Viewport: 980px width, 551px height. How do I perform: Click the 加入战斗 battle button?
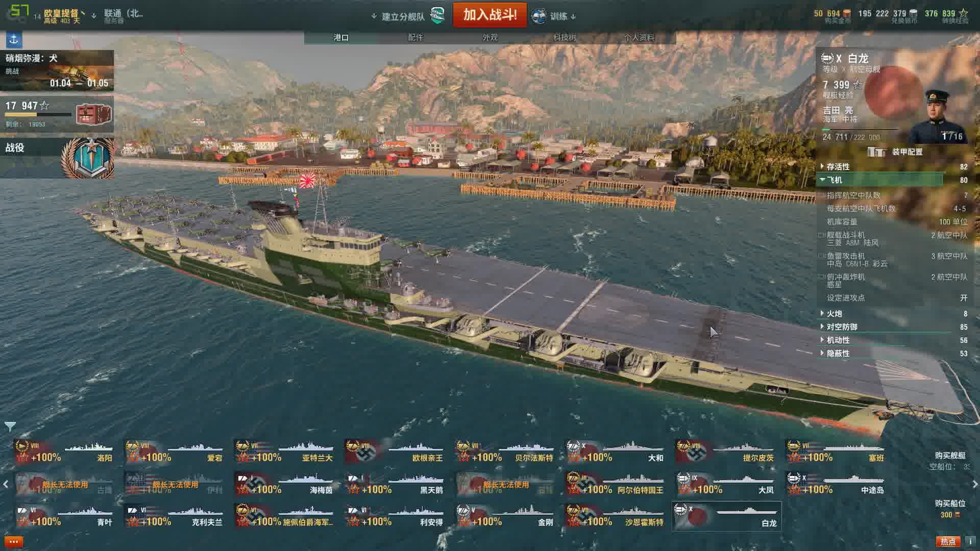(490, 15)
